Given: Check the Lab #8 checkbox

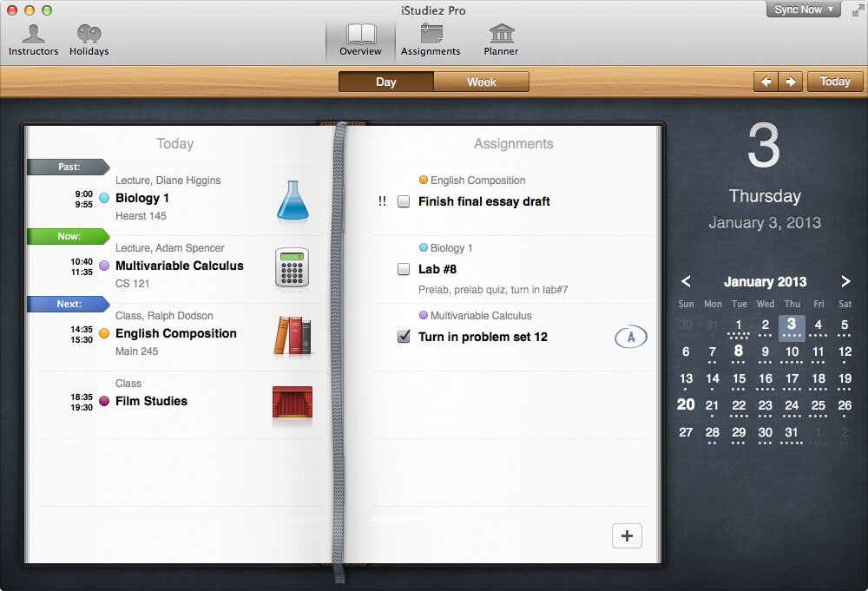Looking at the screenshot, I should 404,269.
